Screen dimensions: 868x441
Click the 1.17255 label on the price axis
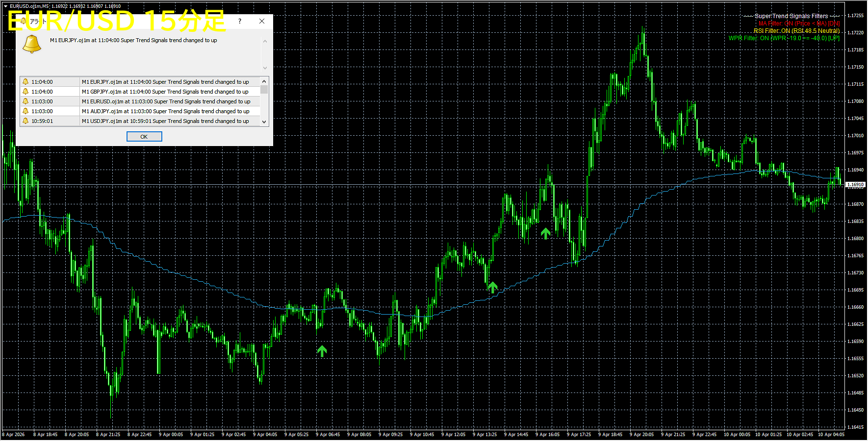click(x=855, y=16)
